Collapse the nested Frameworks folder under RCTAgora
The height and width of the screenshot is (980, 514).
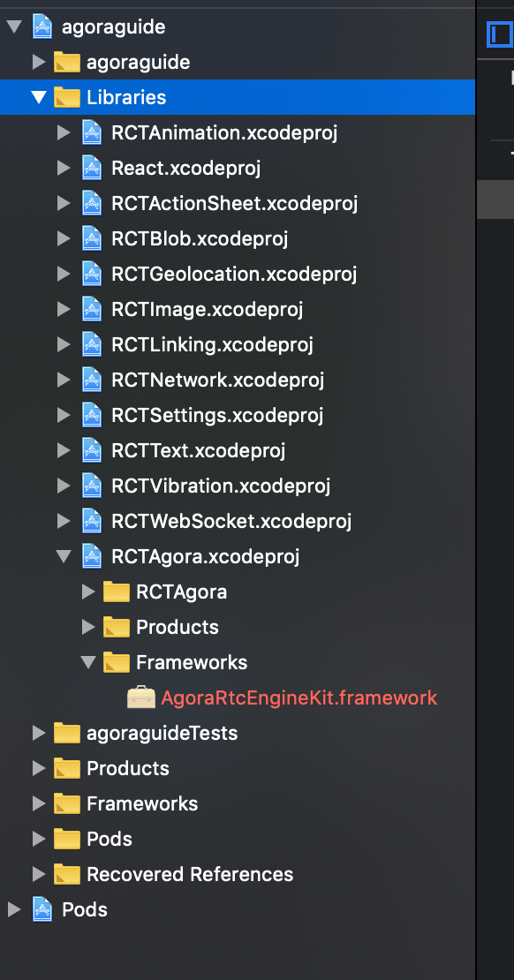click(89, 662)
